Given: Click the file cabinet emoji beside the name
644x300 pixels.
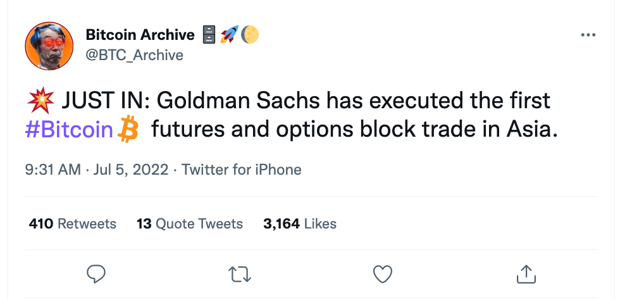Looking at the screenshot, I should (x=210, y=35).
